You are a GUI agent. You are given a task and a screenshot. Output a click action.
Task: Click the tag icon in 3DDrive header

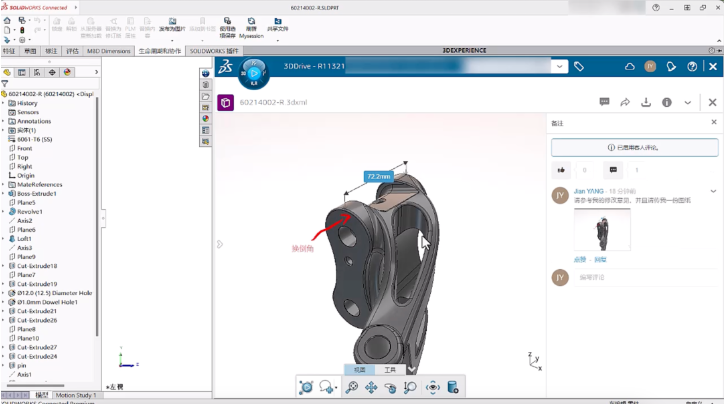pyautogui.click(x=578, y=67)
